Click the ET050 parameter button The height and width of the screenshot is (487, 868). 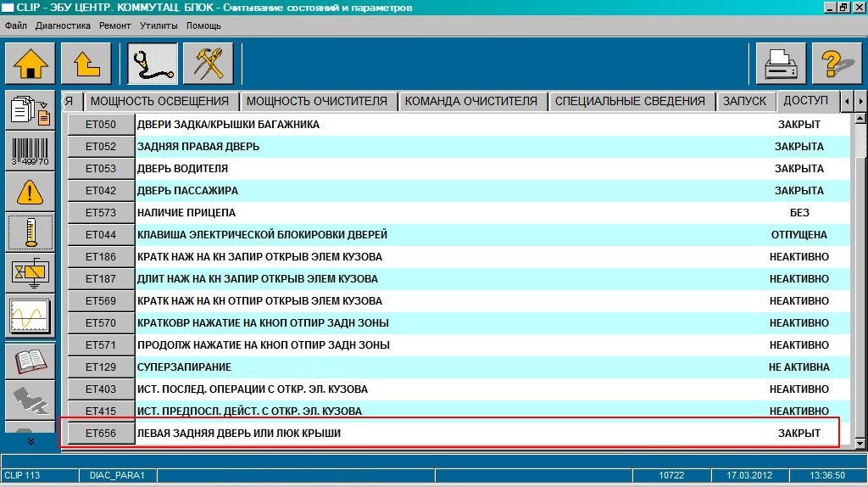101,125
